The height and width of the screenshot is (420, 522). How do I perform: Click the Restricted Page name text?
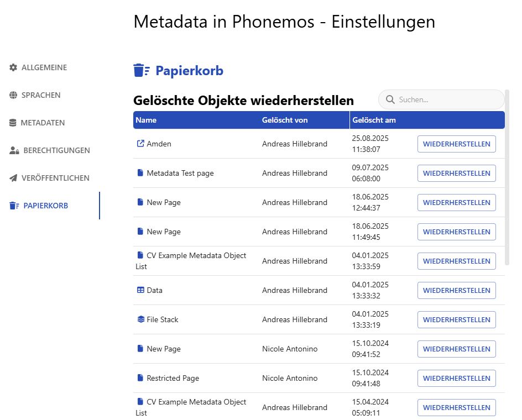pos(173,378)
